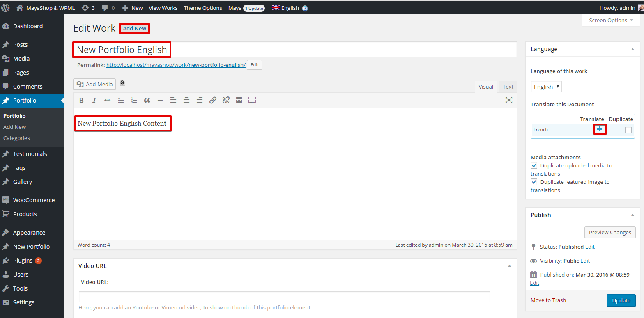Screen dimensions: 644x318
Task: Uncheck Duplicate uploaded media to translations
Action: [x=534, y=165]
